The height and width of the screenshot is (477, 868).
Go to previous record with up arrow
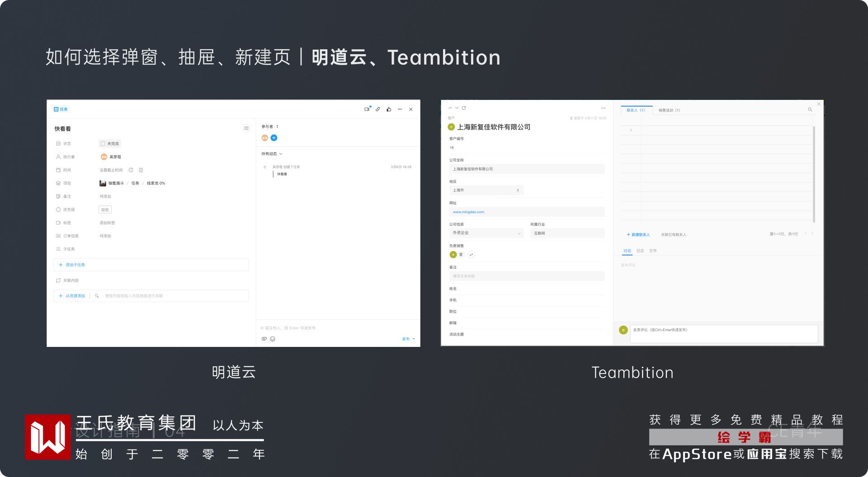coord(450,108)
